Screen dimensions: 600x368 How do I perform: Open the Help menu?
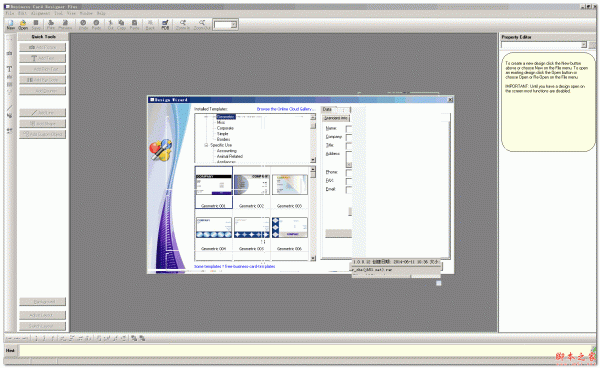[101, 13]
